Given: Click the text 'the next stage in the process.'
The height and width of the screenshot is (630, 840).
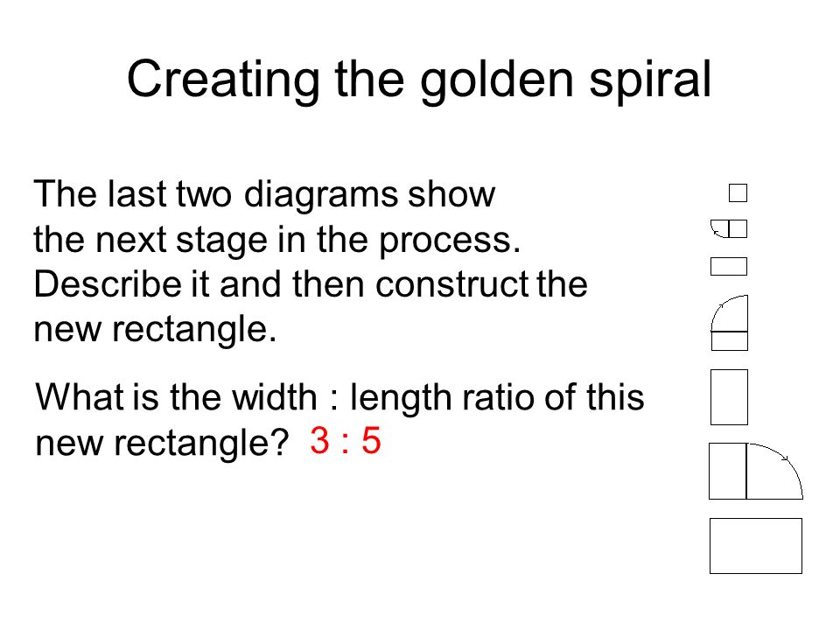Looking at the screenshot, I should click(x=277, y=240).
